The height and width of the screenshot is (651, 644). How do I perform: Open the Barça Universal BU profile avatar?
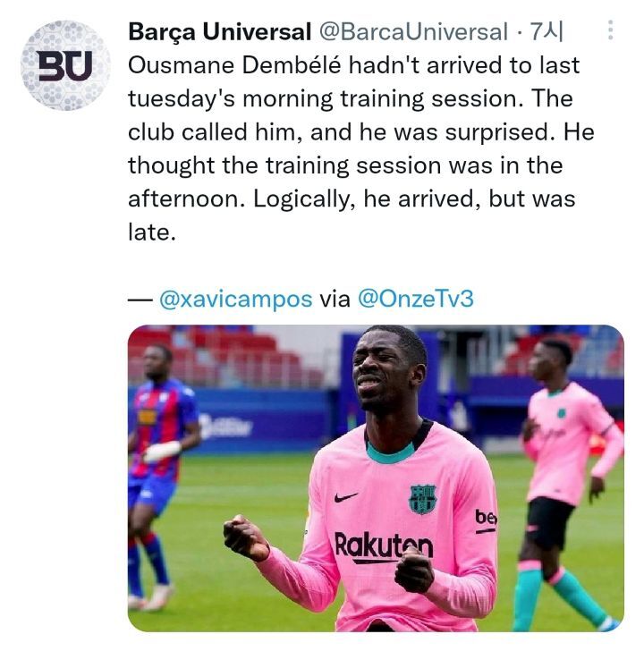(x=65, y=65)
